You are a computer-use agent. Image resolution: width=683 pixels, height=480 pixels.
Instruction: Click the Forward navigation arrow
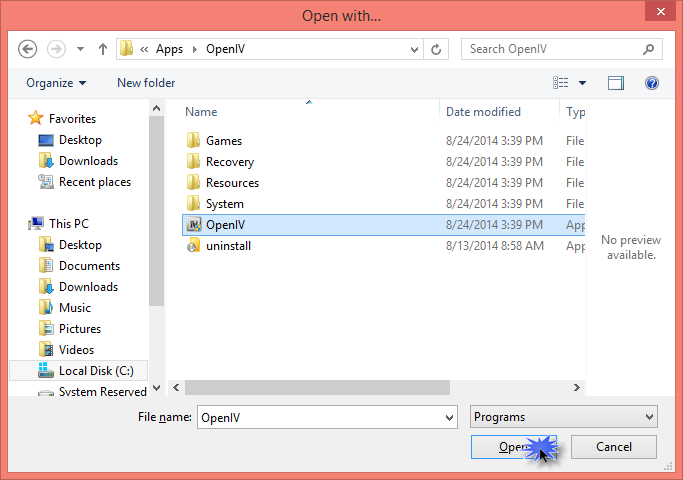pyautogui.click(x=56, y=49)
